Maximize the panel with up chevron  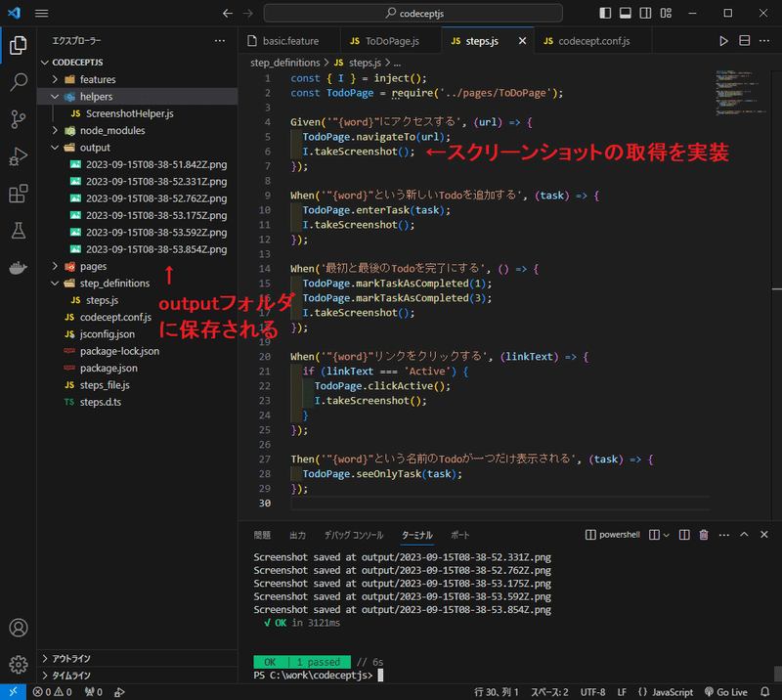744,535
